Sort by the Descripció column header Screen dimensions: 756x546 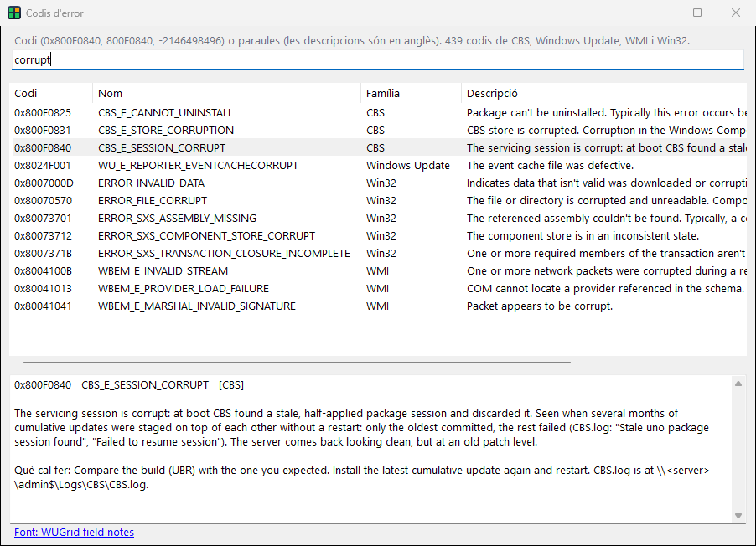coord(603,93)
